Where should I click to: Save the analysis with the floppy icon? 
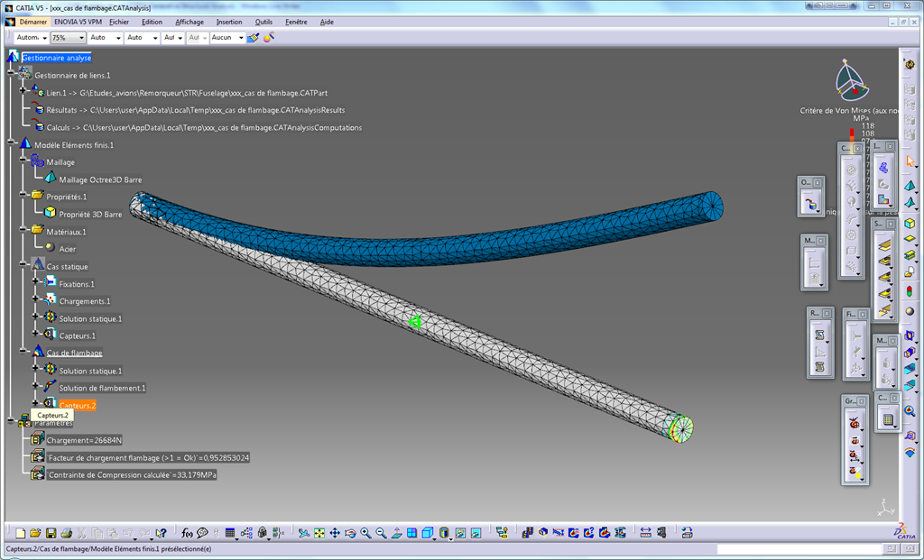[x=51, y=533]
